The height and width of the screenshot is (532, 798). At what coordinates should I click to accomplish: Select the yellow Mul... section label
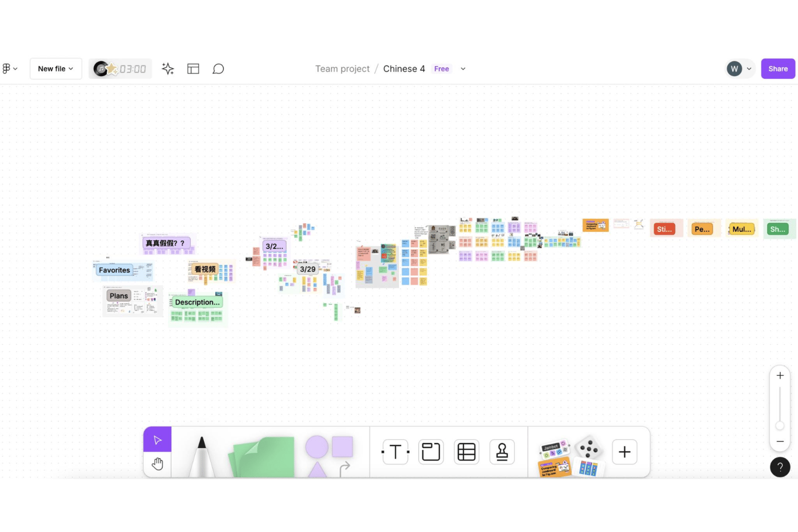tap(742, 229)
